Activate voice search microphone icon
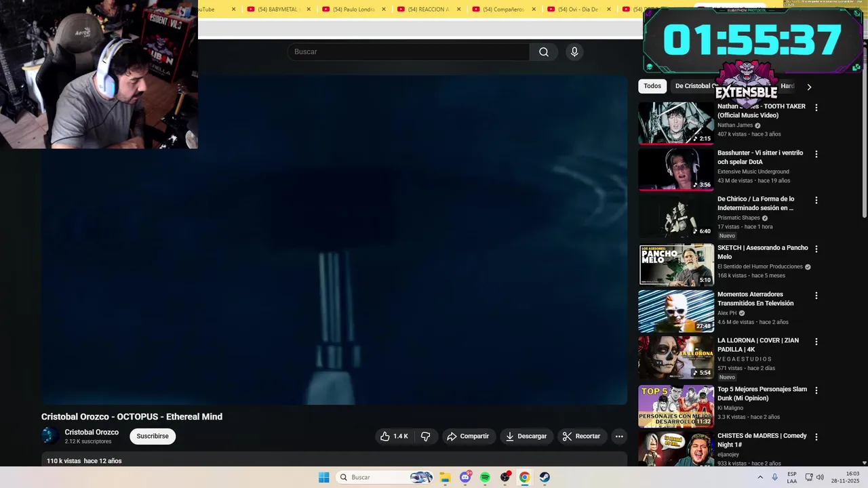 point(574,52)
